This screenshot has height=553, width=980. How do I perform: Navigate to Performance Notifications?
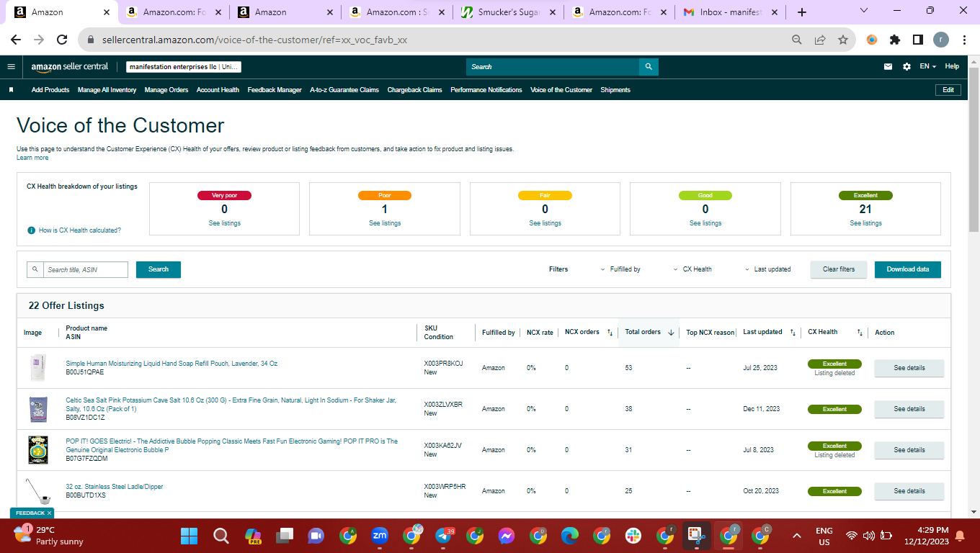(x=486, y=90)
